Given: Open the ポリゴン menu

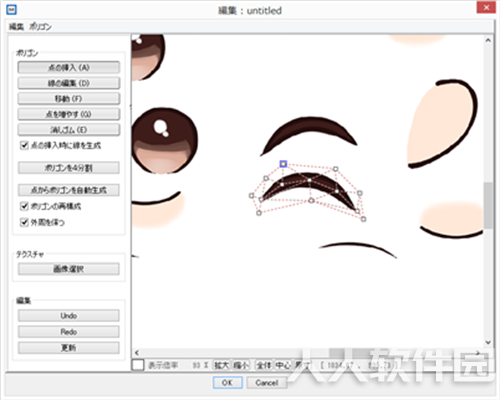Looking at the screenshot, I should coord(40,27).
